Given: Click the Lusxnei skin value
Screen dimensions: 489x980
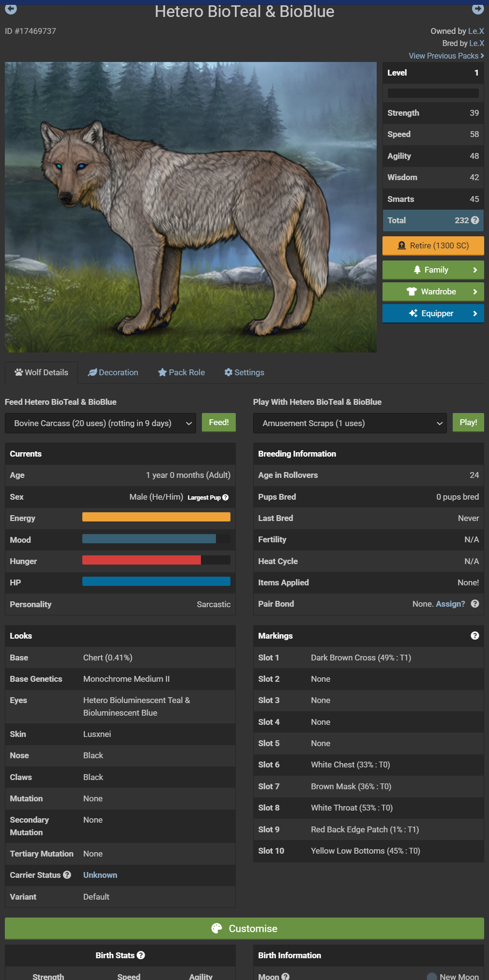Looking at the screenshot, I should [97, 734].
